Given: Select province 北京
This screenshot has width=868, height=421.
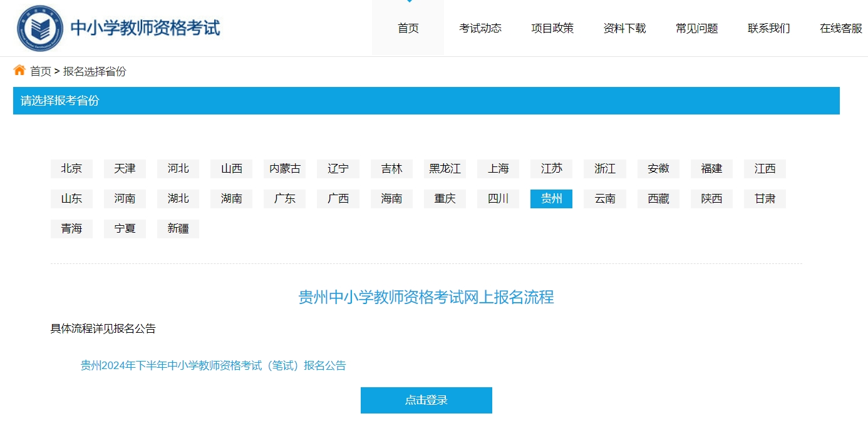Looking at the screenshot, I should tap(71, 169).
